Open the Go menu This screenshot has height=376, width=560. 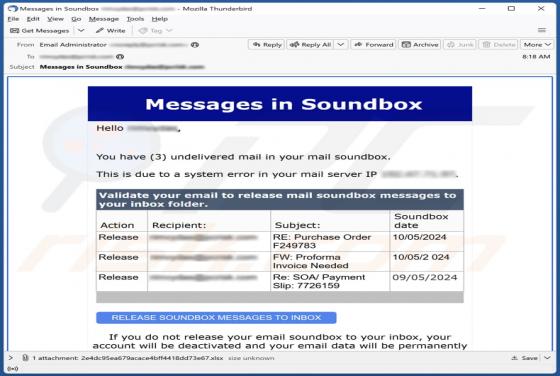[76, 19]
